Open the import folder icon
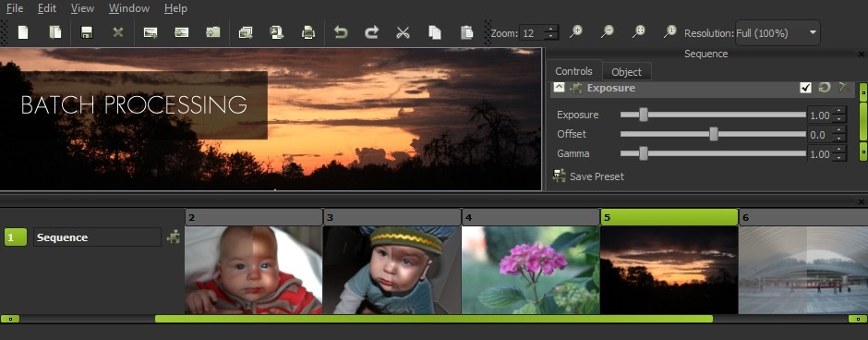Screen dimensions: 868x340 pos(213,32)
